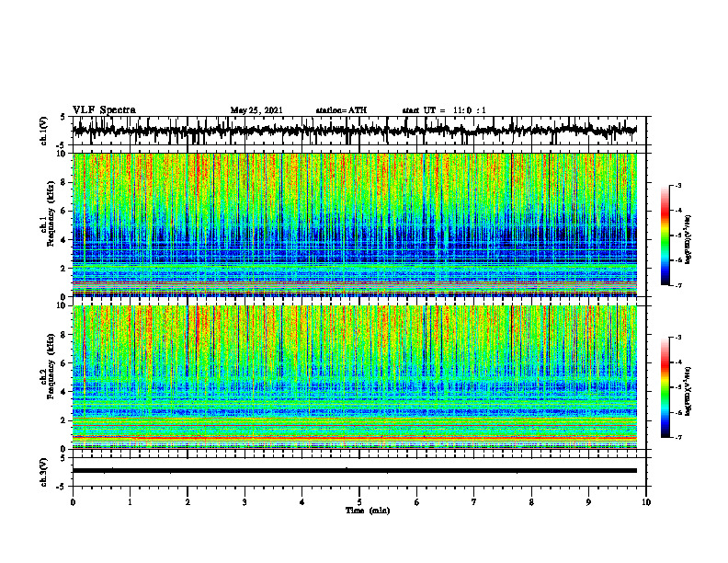The height and width of the screenshot is (563, 728).
Task: Select the ch.1 "Frequency (kHz)" axis title
Action: (51, 214)
